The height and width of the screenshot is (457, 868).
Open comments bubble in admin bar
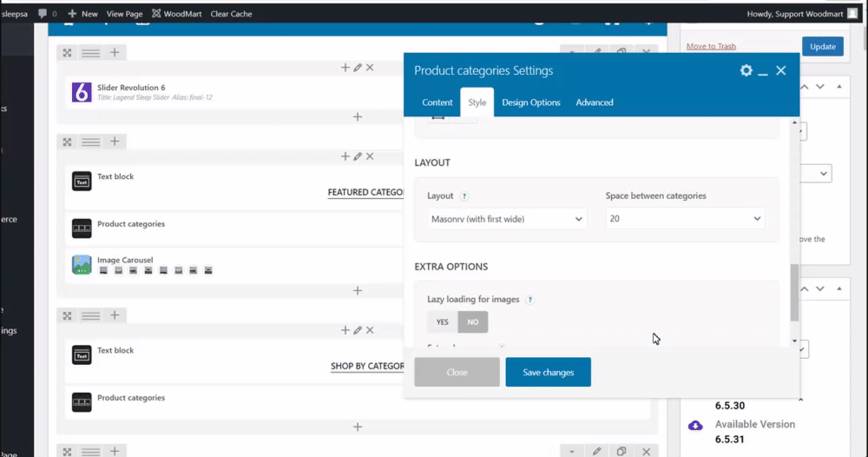click(x=43, y=13)
